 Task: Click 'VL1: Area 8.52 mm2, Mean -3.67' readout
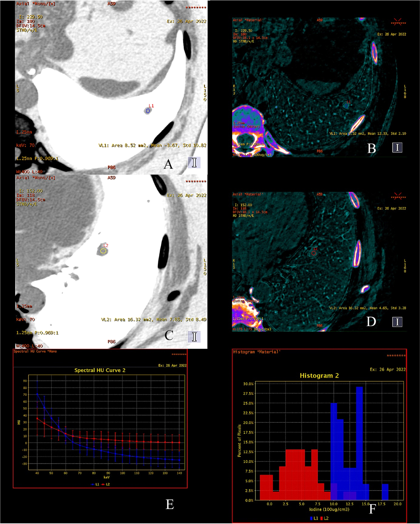click(x=139, y=145)
